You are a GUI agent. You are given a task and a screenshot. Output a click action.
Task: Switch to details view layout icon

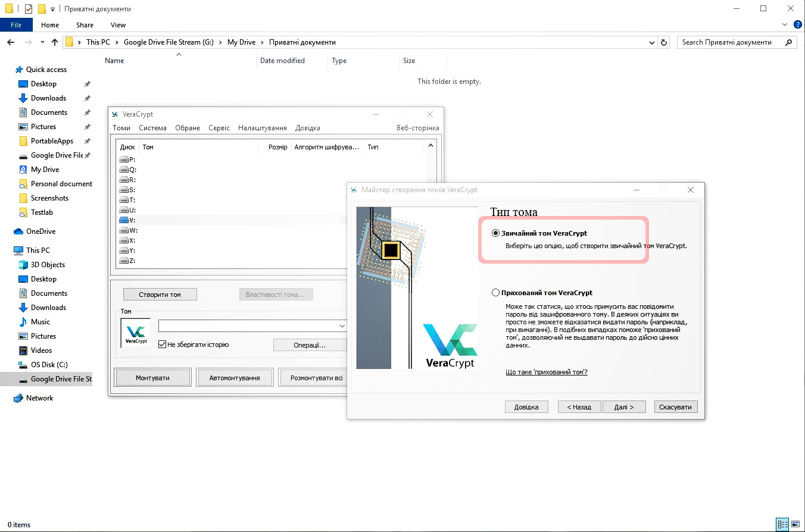coord(783,524)
